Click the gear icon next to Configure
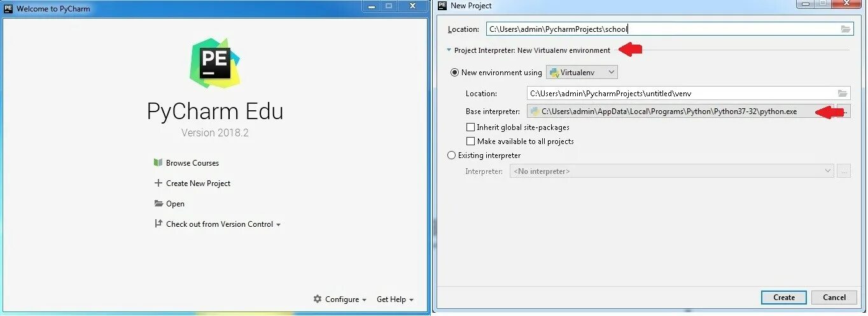Image resolution: width=868 pixels, height=316 pixels. click(318, 299)
